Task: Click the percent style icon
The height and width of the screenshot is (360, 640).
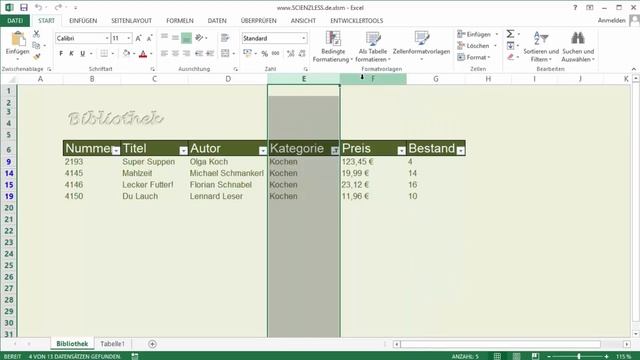Action: point(265,53)
